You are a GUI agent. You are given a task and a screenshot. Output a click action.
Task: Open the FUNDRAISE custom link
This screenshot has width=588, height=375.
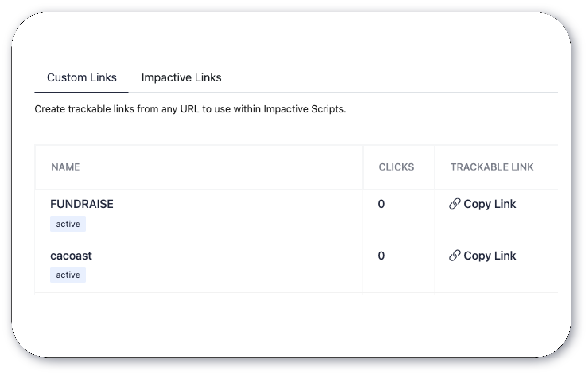pyautogui.click(x=82, y=204)
